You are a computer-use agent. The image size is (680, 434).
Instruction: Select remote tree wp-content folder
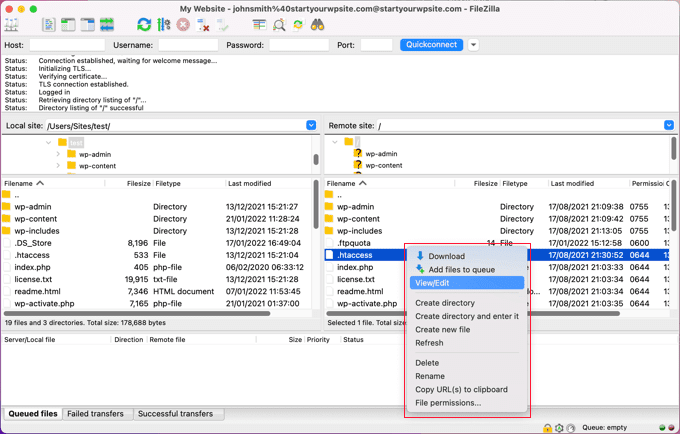click(384, 165)
